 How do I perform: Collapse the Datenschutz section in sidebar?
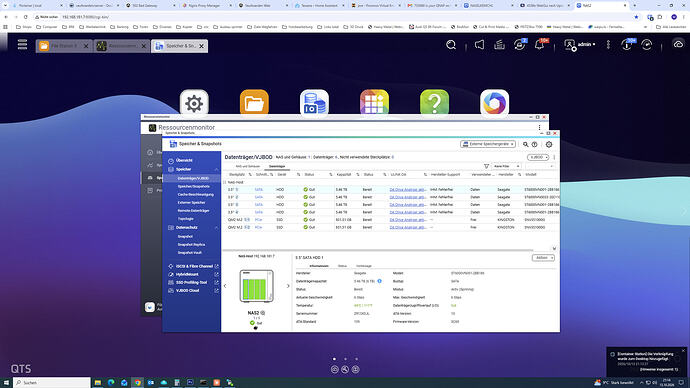coord(217,228)
